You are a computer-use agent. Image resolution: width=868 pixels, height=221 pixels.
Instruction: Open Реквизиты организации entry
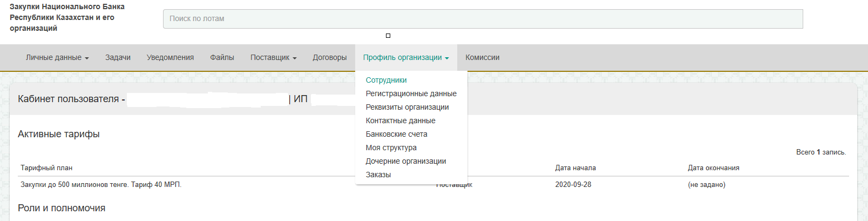[407, 107]
